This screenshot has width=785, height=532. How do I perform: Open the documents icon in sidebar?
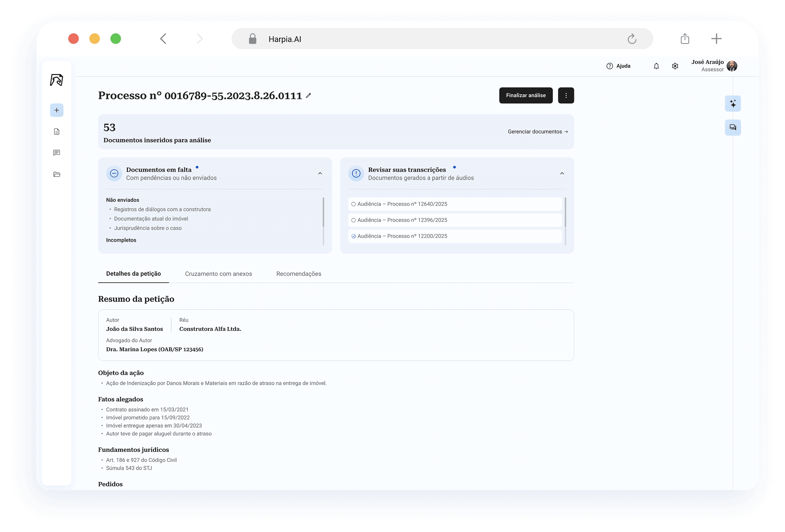pyautogui.click(x=57, y=131)
